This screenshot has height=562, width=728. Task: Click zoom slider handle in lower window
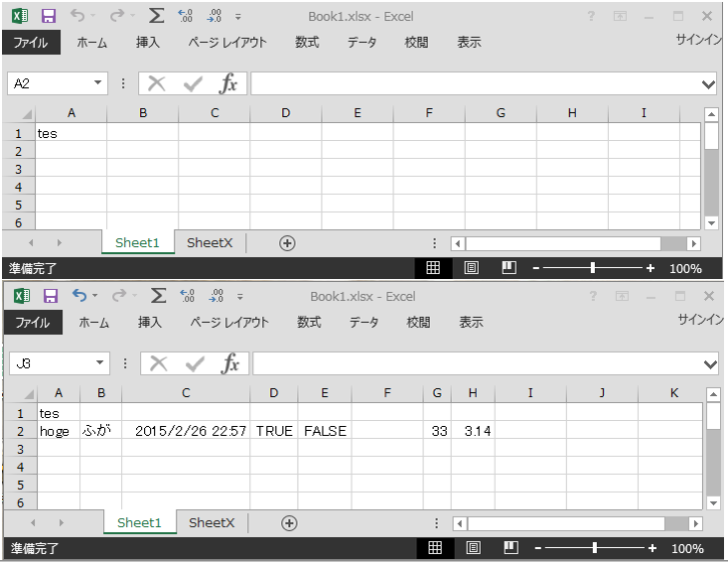click(x=595, y=548)
